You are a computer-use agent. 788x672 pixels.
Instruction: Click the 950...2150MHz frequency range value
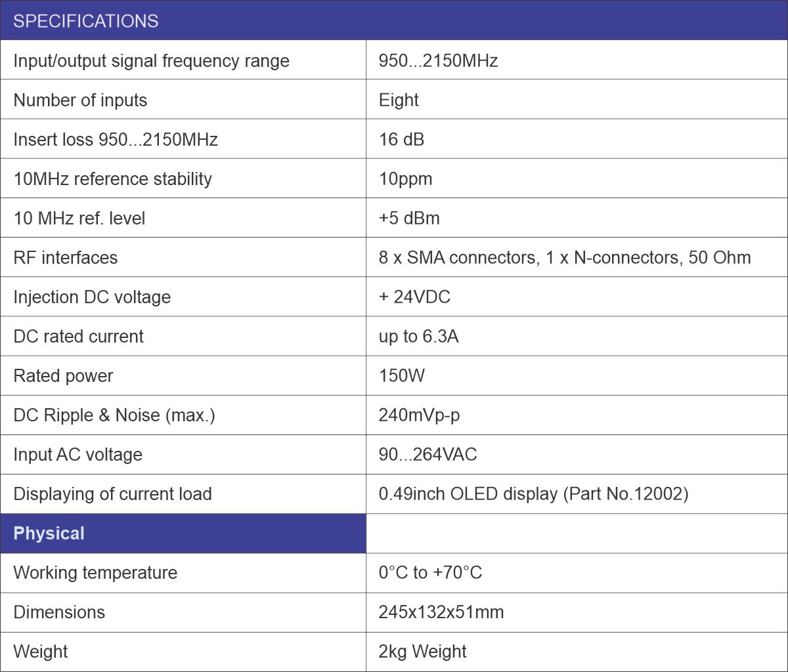(x=438, y=61)
